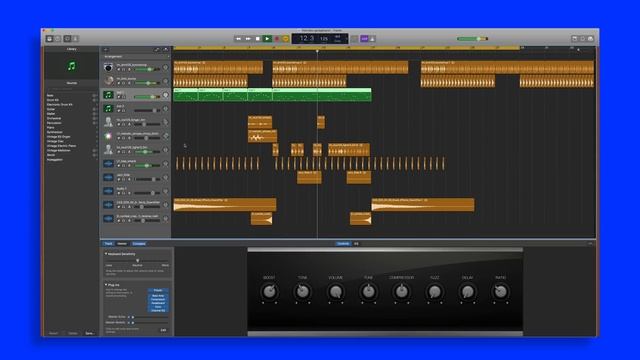Select the first drum track icon
The width and height of the screenshot is (640, 360).
pyautogui.click(x=108, y=67)
